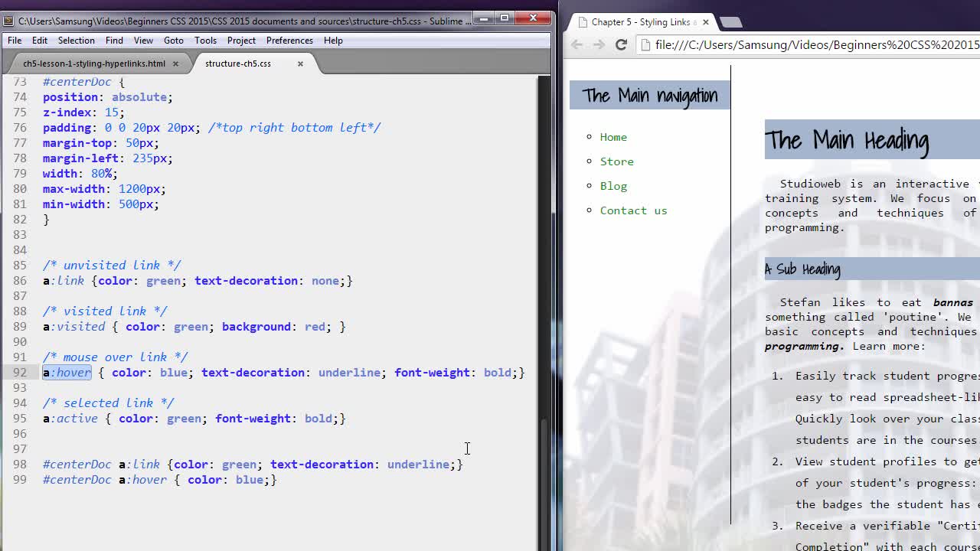This screenshot has height=551, width=980.
Task: Click 'The Main Heading' title in browser
Action: pyautogui.click(x=847, y=140)
